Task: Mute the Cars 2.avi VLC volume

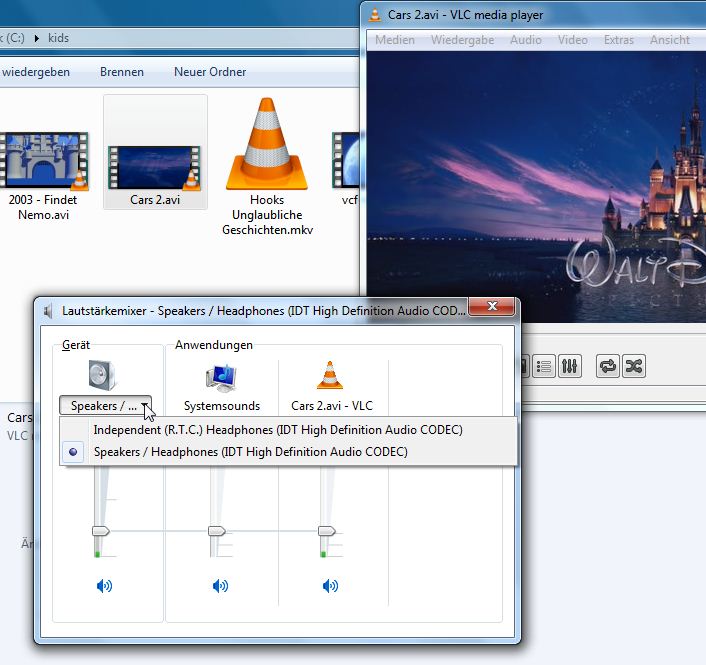Action: pos(330,586)
